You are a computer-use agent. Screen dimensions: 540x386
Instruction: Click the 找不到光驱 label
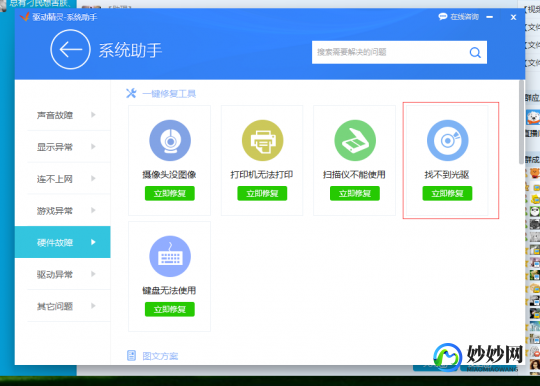[x=447, y=175]
